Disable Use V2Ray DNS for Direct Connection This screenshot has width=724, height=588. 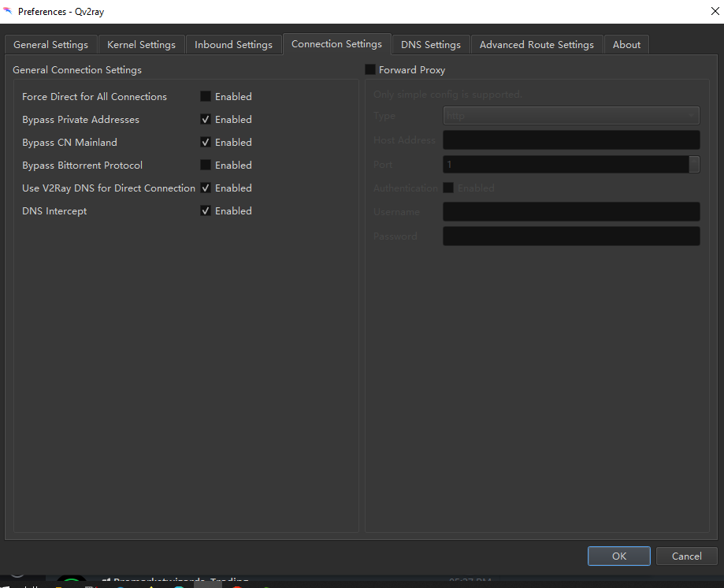(206, 188)
